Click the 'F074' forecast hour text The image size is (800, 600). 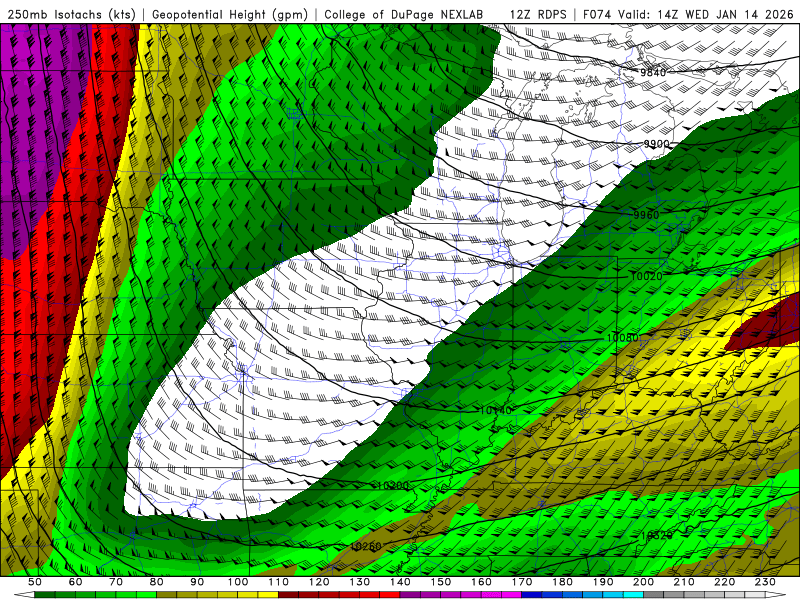[598, 15]
